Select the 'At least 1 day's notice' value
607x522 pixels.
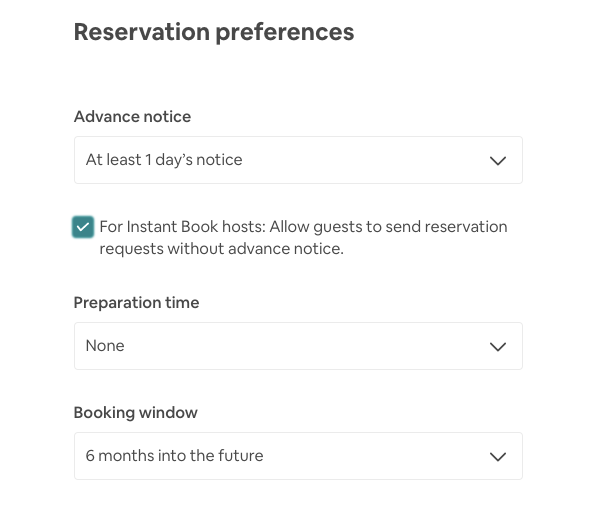tap(164, 160)
